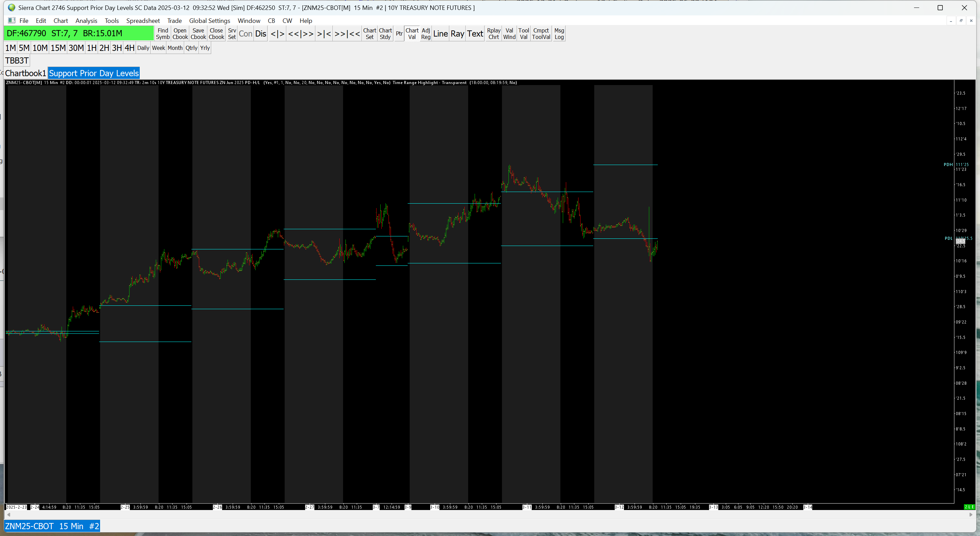
Task: Click the >>|<< compress bar spacing button
Action: (x=347, y=33)
